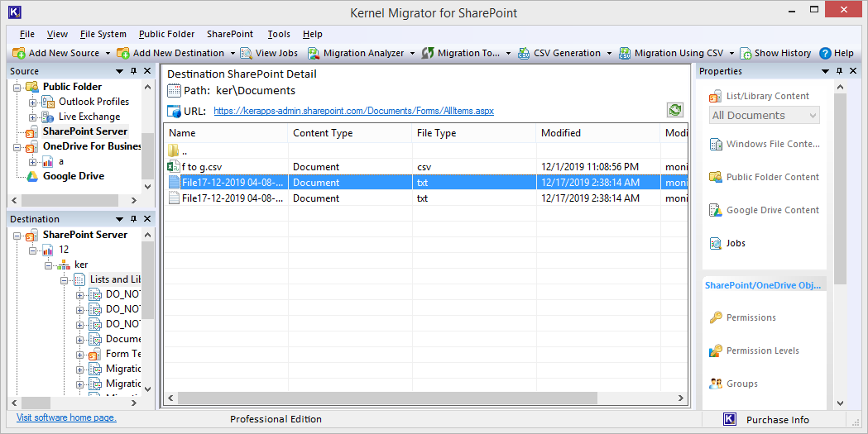Open the SharePoint menu
Image resolution: width=868 pixels, height=434 pixels.
(x=230, y=34)
